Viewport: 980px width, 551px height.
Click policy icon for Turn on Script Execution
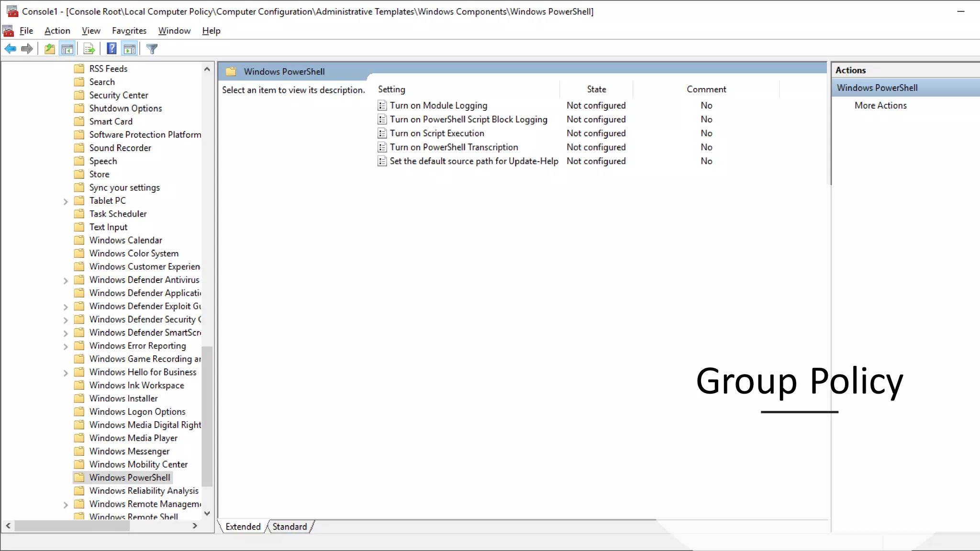click(382, 133)
